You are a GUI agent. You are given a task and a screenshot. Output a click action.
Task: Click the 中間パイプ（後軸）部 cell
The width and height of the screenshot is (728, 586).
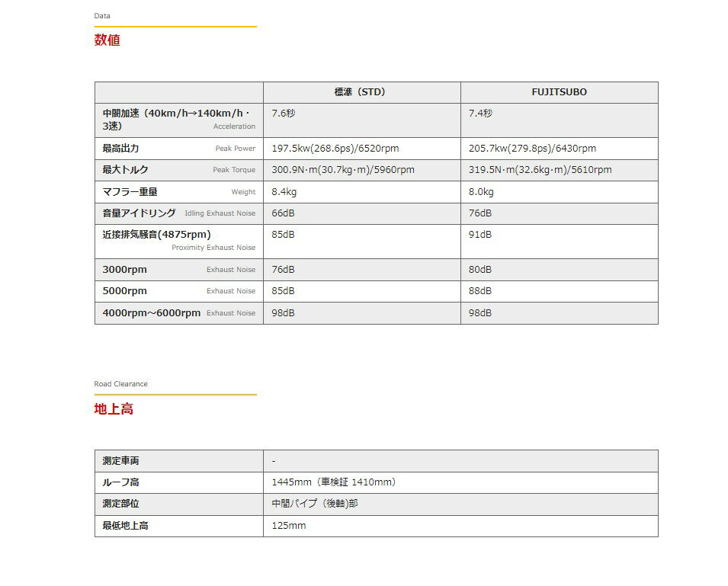(x=314, y=504)
